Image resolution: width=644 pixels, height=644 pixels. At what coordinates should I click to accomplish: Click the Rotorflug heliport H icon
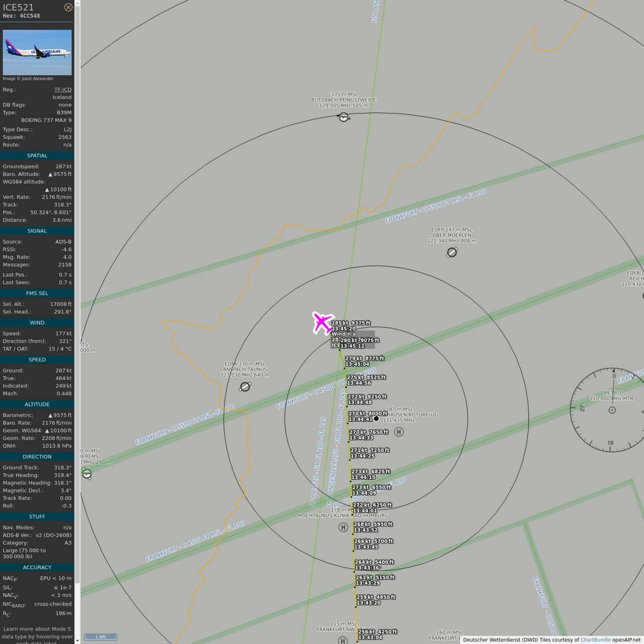pyautogui.click(x=399, y=432)
